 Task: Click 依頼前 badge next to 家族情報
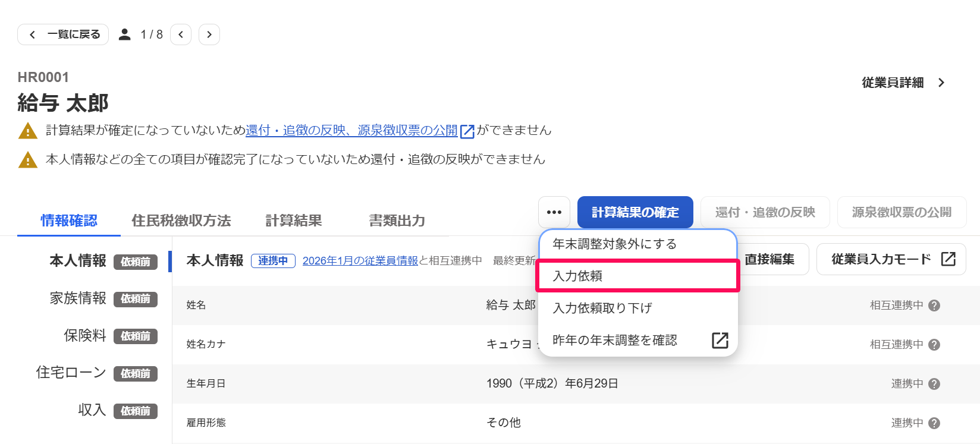[136, 299]
